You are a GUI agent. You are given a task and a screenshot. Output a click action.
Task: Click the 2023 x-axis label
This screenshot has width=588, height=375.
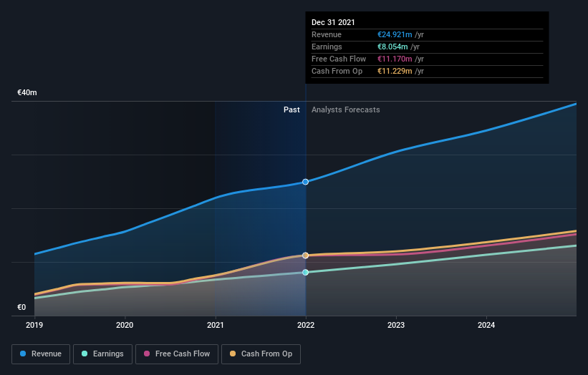(396, 325)
